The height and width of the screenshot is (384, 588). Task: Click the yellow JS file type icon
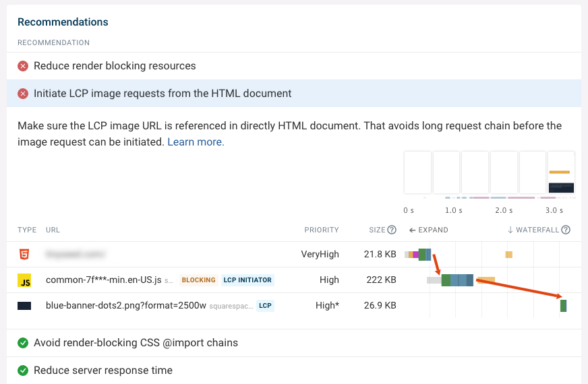(x=24, y=280)
